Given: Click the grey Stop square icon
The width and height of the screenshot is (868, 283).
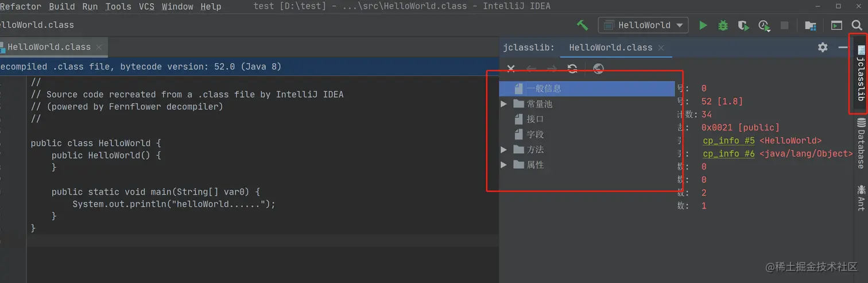Looking at the screenshot, I should 784,25.
